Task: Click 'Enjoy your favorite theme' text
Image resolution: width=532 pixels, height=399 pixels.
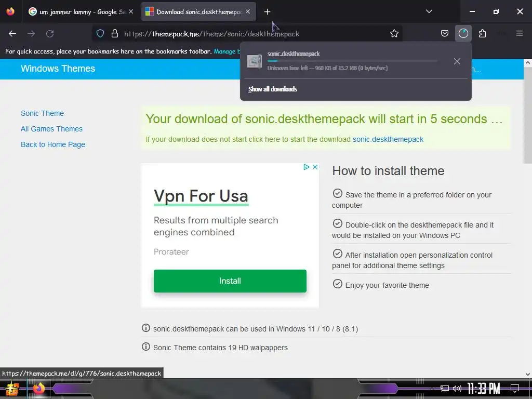Action: (387, 285)
